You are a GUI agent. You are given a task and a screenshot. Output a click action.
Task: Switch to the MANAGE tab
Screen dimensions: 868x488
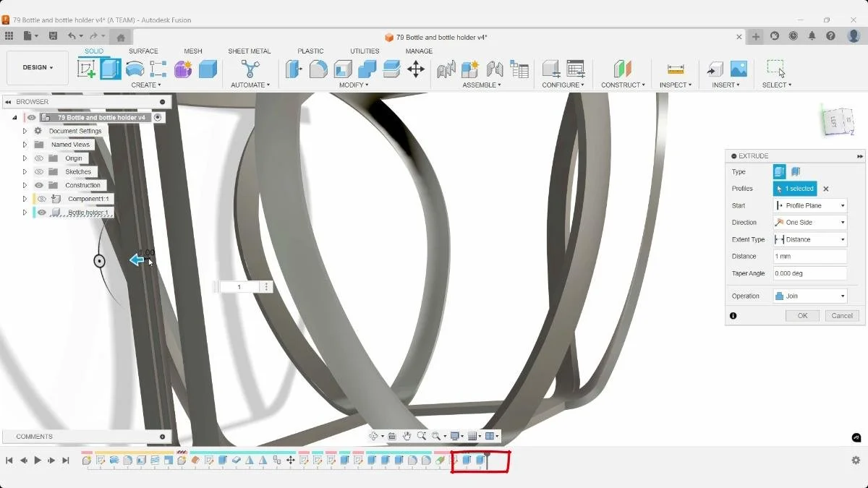tap(419, 51)
